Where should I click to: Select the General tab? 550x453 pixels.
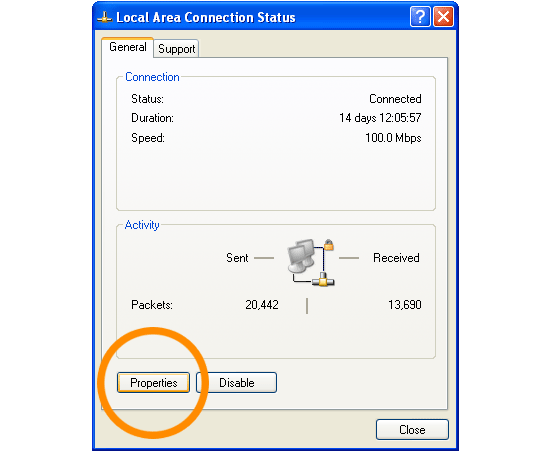coord(128,47)
